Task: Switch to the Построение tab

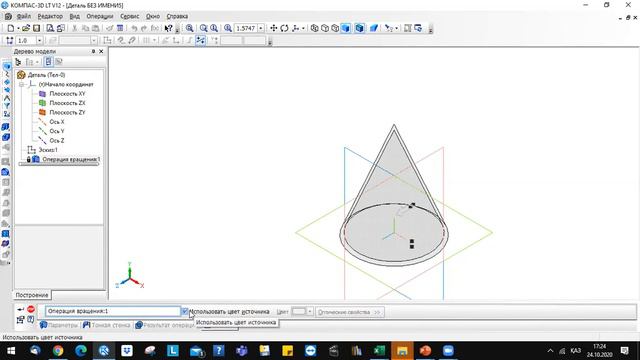Action: 32,295
